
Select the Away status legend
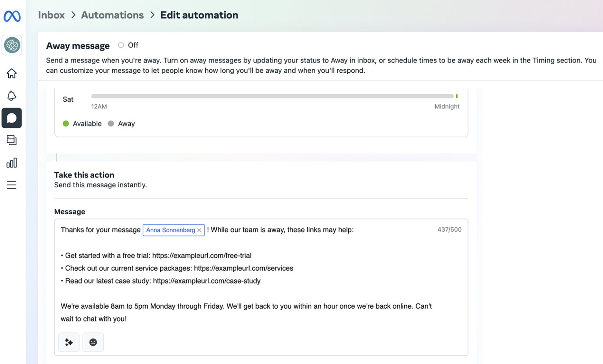[x=122, y=123]
